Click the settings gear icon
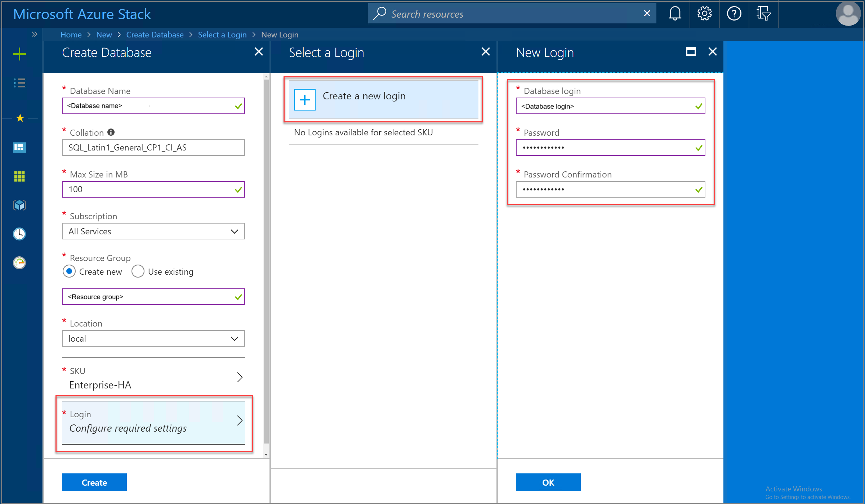Image resolution: width=865 pixels, height=504 pixels. [704, 13]
